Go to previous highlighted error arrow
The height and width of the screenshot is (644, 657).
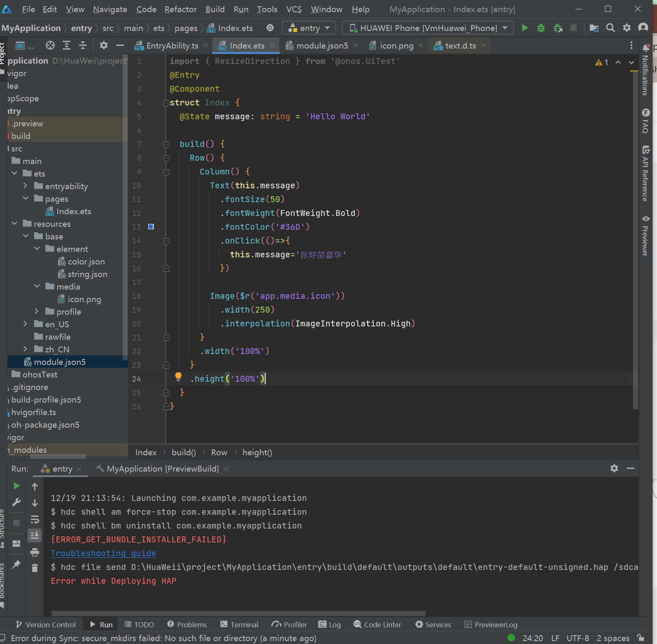click(618, 62)
